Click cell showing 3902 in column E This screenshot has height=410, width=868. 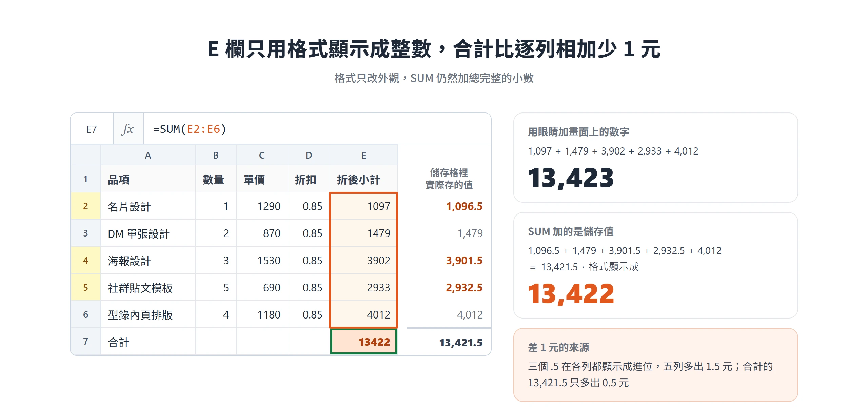pyautogui.click(x=363, y=260)
